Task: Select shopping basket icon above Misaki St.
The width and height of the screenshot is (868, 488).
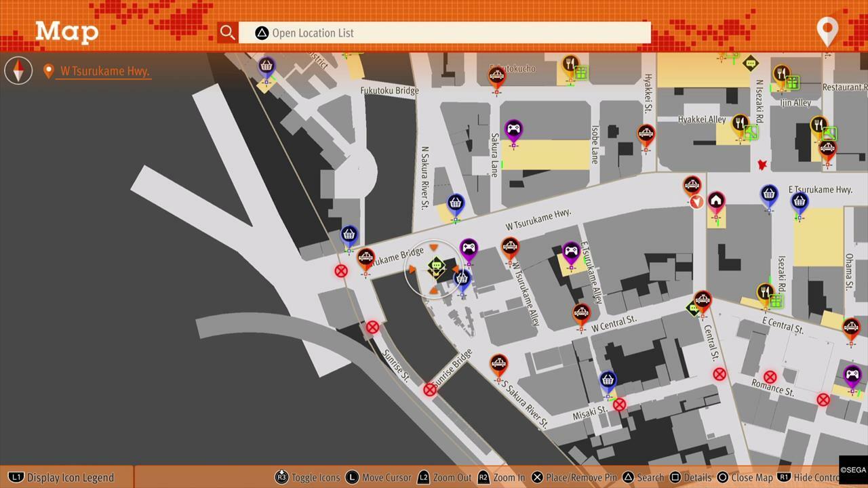Action: coord(608,380)
